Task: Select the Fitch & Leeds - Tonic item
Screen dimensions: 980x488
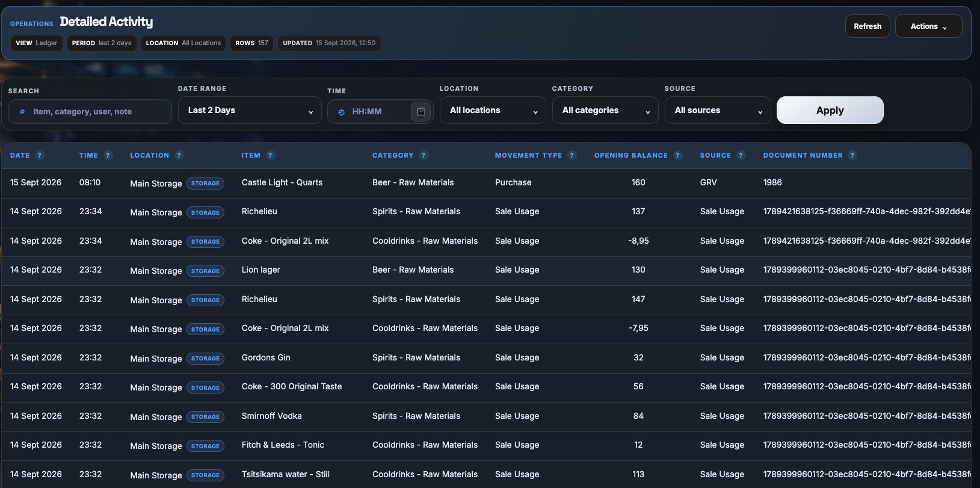Action: tap(283, 445)
